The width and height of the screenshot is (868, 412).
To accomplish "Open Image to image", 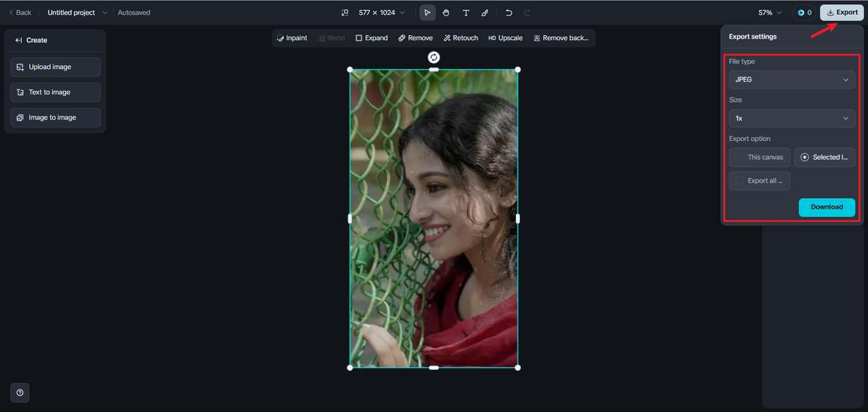I will coord(56,117).
